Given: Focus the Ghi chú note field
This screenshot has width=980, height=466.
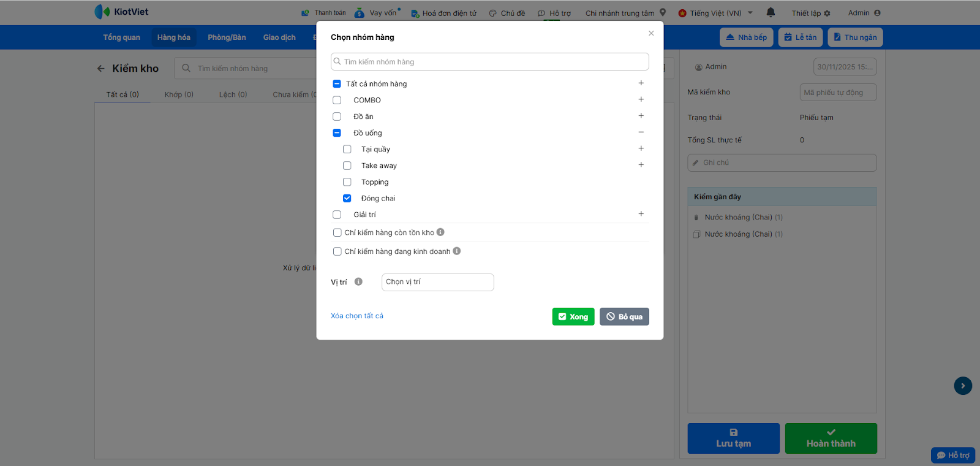Looking at the screenshot, I should tap(782, 162).
